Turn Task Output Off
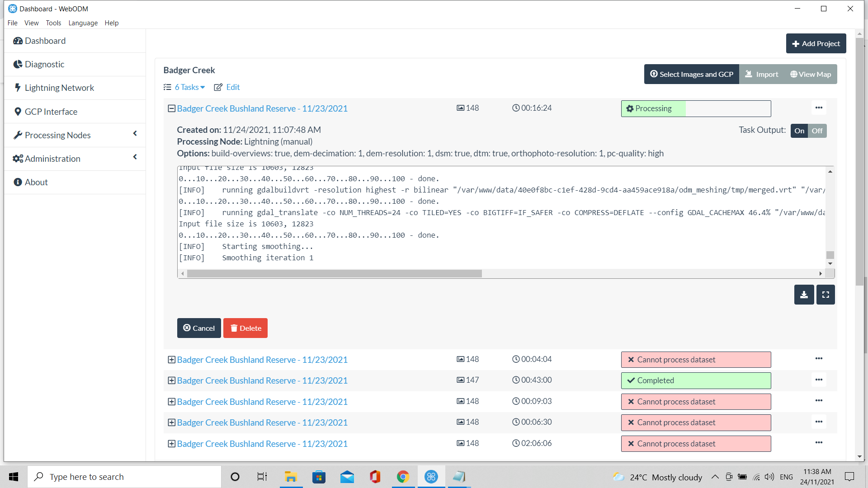This screenshot has height=488, width=868. coord(817,131)
